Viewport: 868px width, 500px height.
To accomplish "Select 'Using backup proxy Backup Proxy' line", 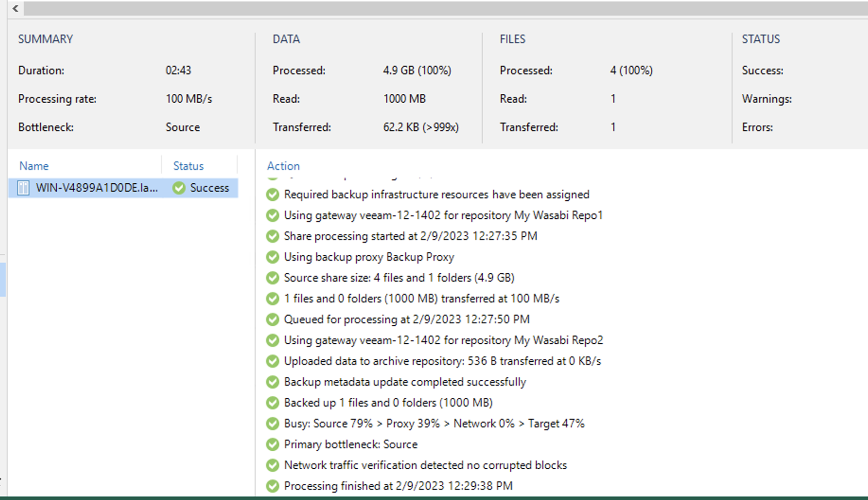I will pos(369,257).
